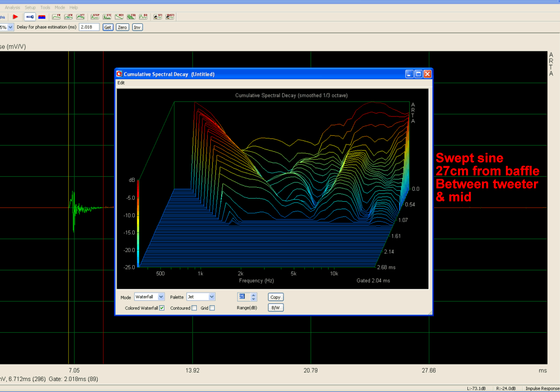Enable the Contoured checkbox
The image size is (560, 392).
tap(194, 308)
